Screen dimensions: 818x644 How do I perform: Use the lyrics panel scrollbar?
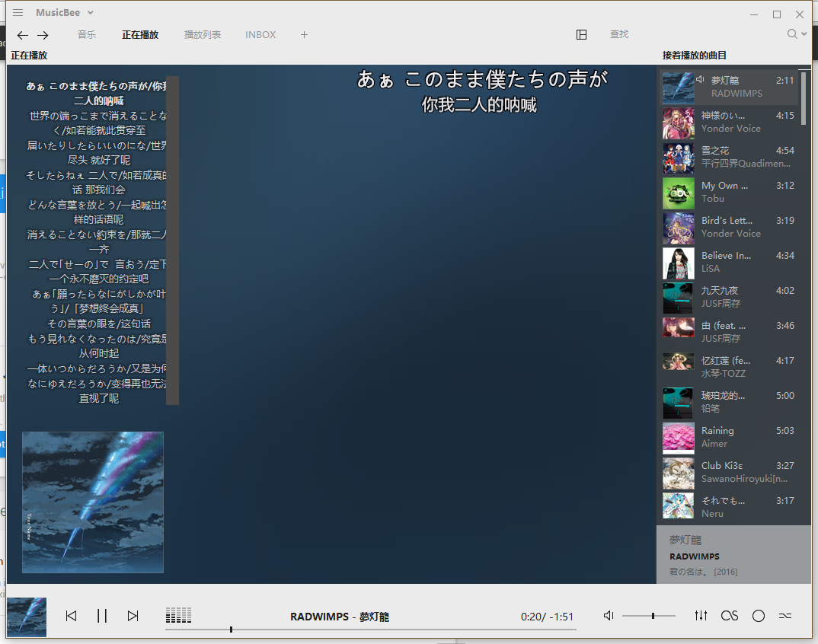coord(172,241)
